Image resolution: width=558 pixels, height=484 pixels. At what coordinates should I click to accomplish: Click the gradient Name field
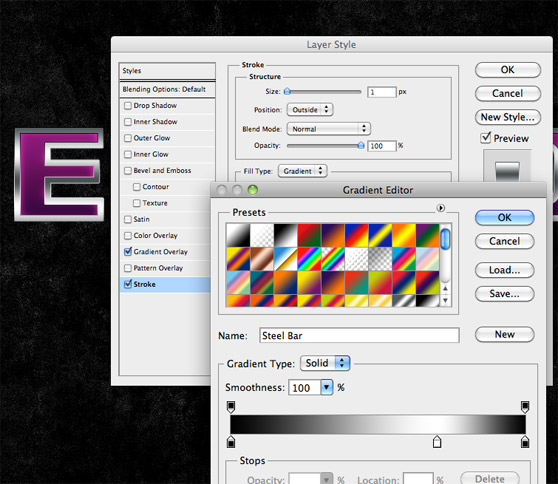(x=359, y=336)
